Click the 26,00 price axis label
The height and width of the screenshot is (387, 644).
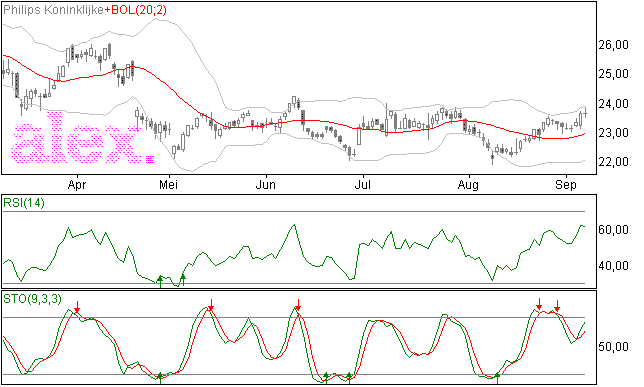point(614,45)
